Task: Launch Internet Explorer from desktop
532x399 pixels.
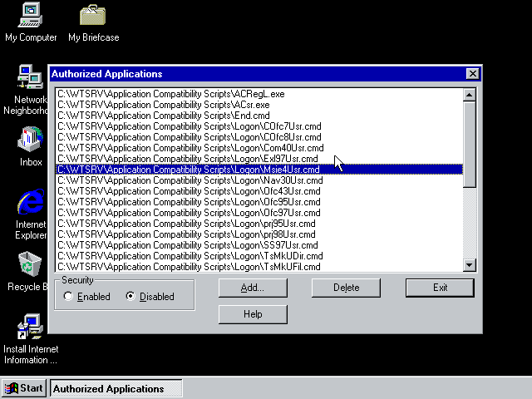Action: click(31, 203)
